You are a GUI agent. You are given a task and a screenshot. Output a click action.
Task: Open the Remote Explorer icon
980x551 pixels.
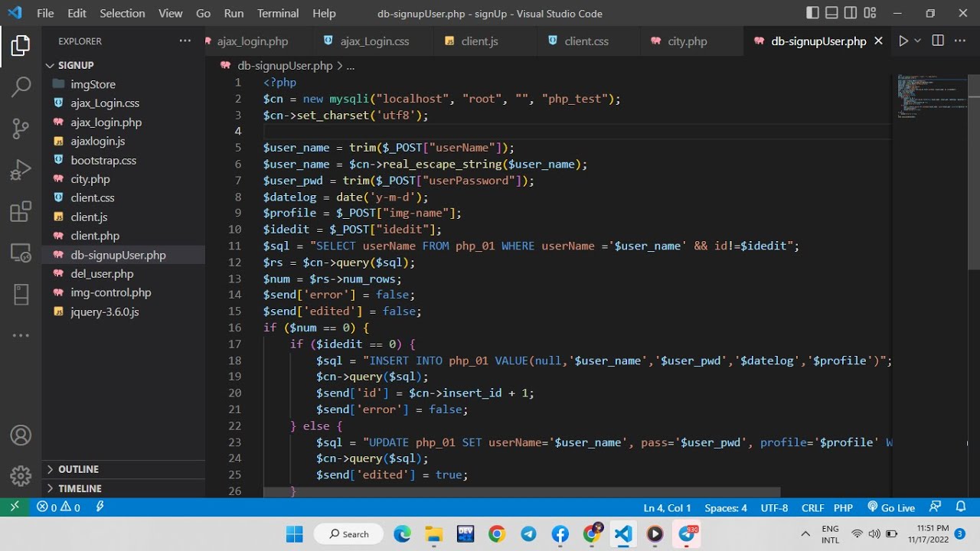click(21, 253)
